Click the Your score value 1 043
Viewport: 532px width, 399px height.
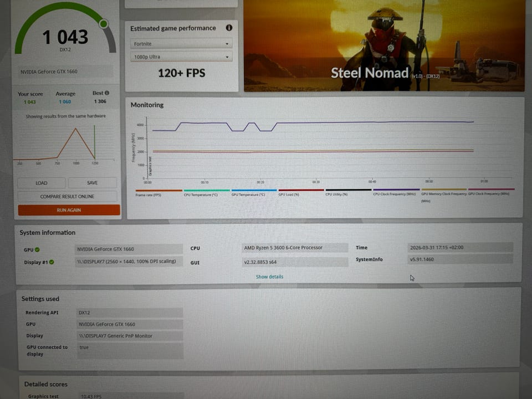[x=30, y=102]
